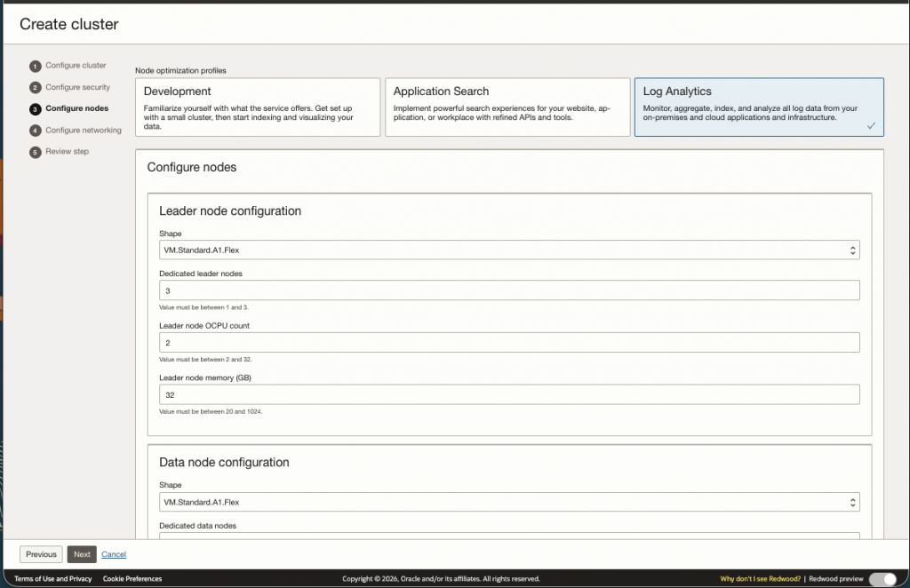Open the Leader node Shape dropdown
Screen dimensions: 910x588
click(509, 250)
